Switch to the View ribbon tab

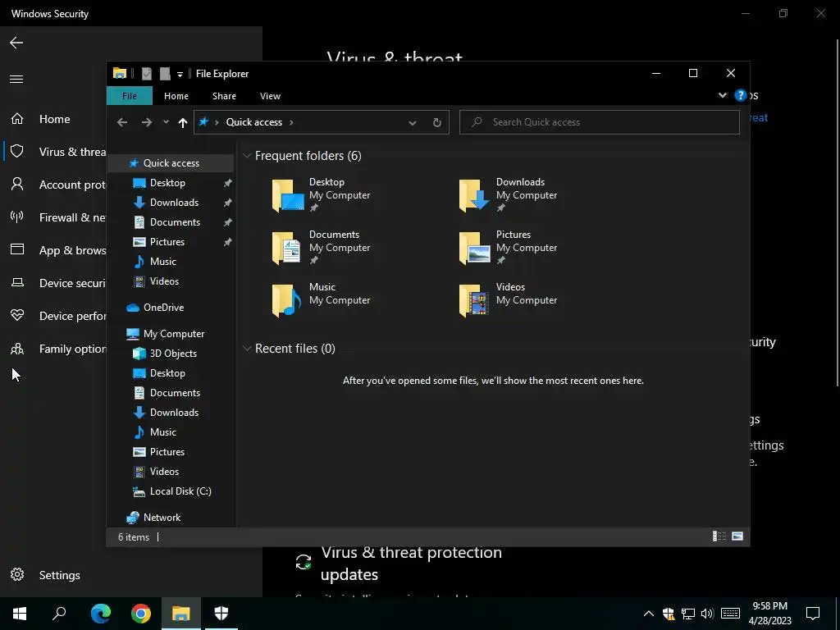(270, 96)
